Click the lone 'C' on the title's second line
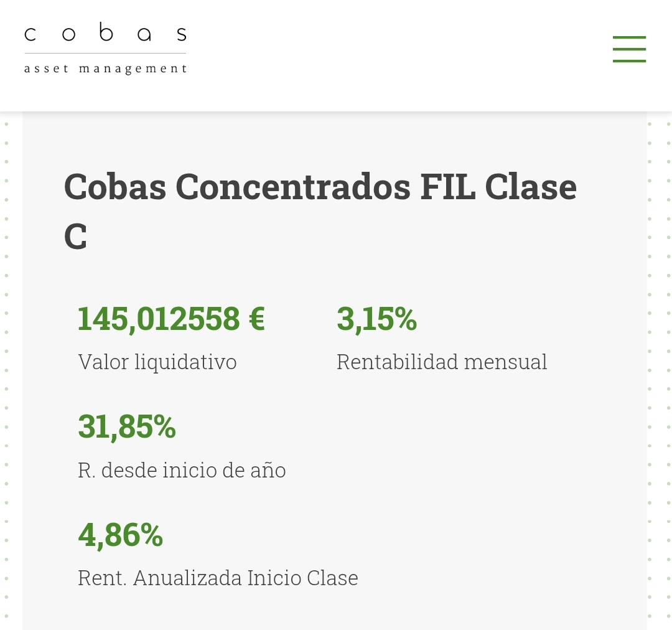Screen dimensions: 672x630 pyautogui.click(x=75, y=237)
